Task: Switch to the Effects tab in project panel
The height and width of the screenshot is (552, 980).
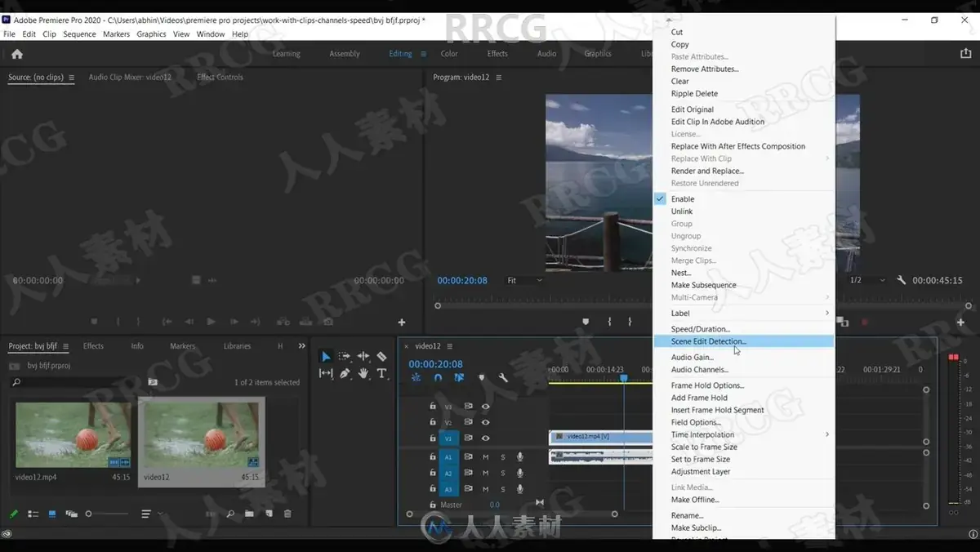Action: click(93, 346)
